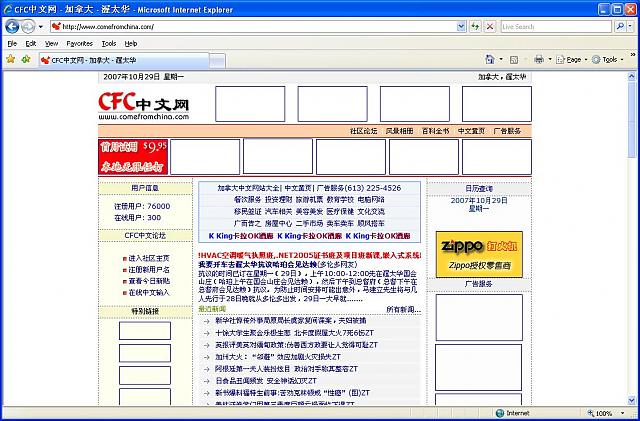Expand the Print options dropdown arrow
The image size is (640, 421).
[x=550, y=60]
